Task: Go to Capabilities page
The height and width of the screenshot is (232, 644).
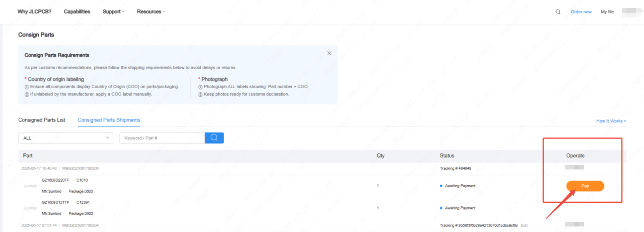Action: tap(77, 12)
